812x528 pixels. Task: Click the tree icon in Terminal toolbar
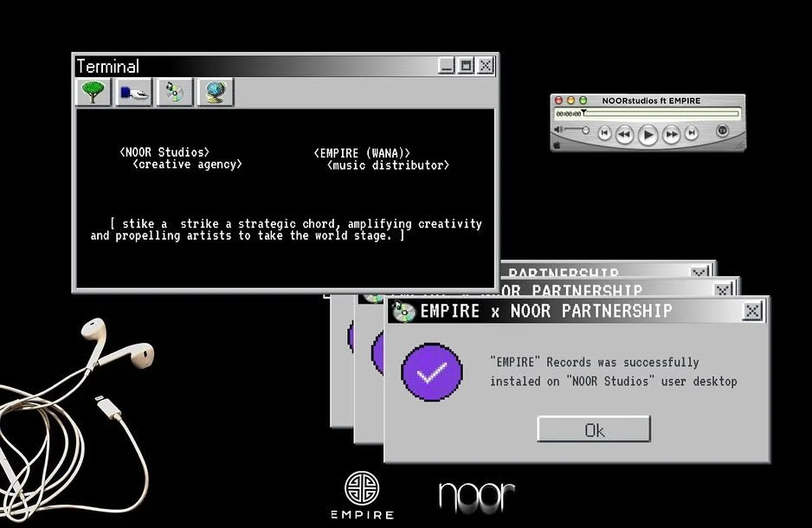(93, 92)
